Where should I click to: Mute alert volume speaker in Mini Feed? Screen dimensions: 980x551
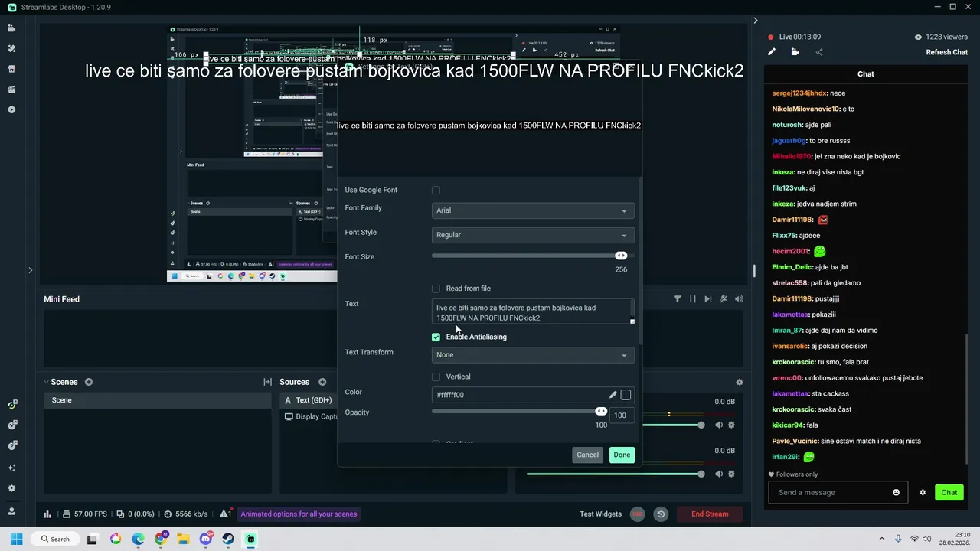pyautogui.click(x=739, y=299)
